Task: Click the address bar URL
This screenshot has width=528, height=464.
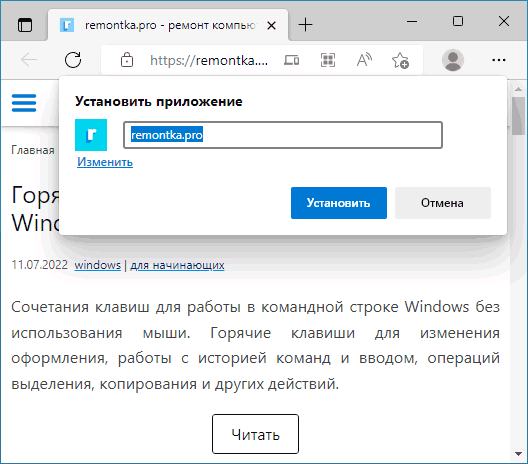Action: pyautogui.click(x=209, y=60)
